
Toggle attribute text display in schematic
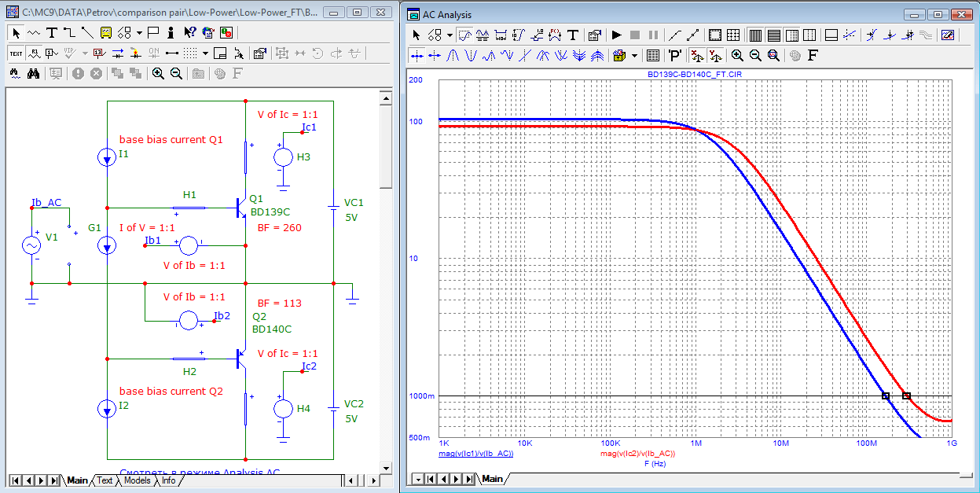(33, 53)
